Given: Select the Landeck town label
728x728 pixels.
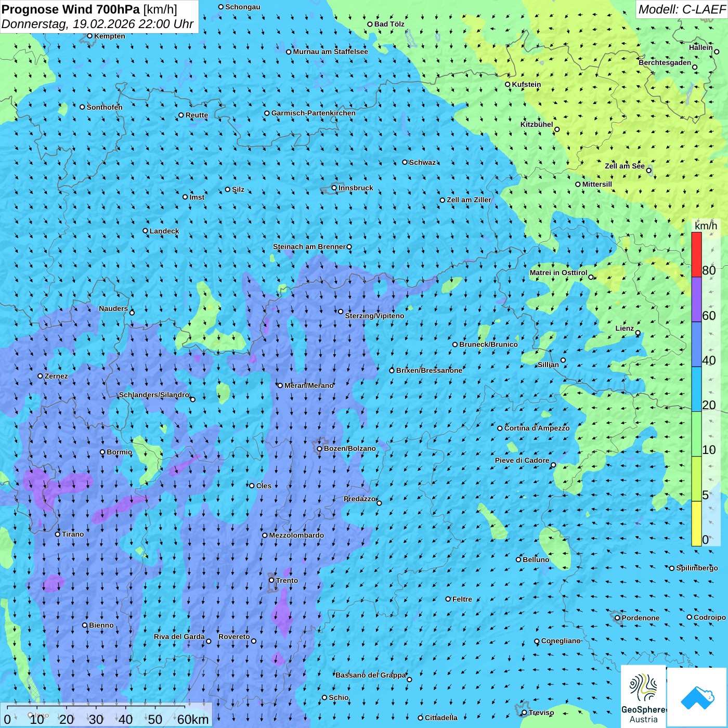Looking at the screenshot, I should click(164, 231).
